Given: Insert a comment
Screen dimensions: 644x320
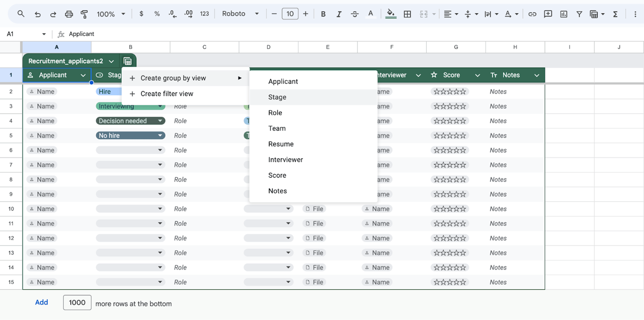Looking at the screenshot, I should (548, 14).
